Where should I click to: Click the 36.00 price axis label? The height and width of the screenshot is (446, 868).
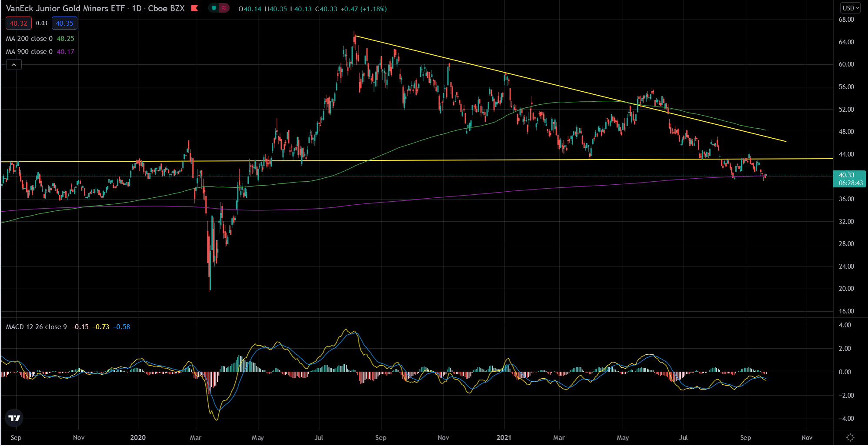point(846,199)
